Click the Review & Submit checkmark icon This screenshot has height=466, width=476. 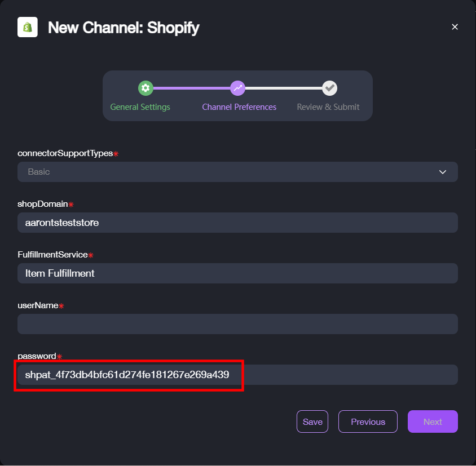pos(329,88)
